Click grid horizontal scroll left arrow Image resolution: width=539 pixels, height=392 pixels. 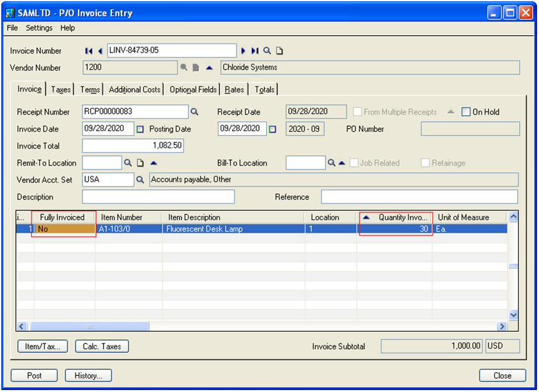point(21,326)
